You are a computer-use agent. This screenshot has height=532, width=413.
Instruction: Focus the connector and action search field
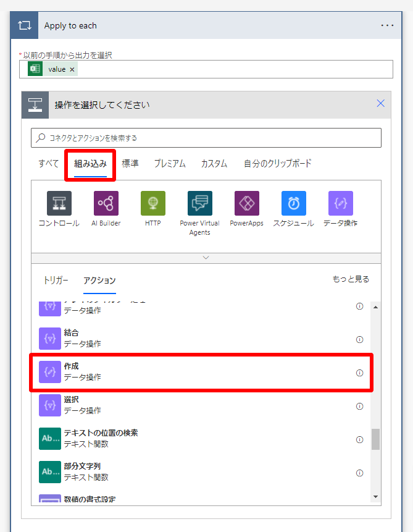tap(206, 138)
